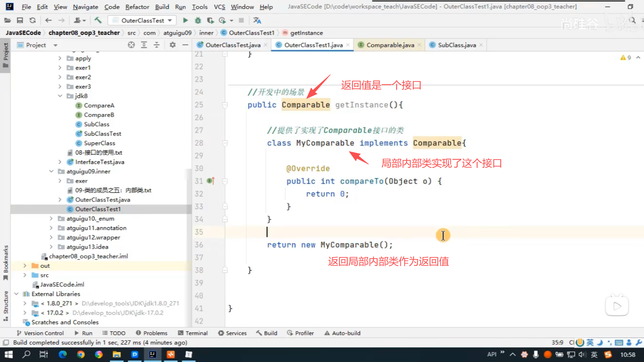This screenshot has height=362, width=644.
Task: Click override gutter icon on line 31
Action: pos(211,181)
